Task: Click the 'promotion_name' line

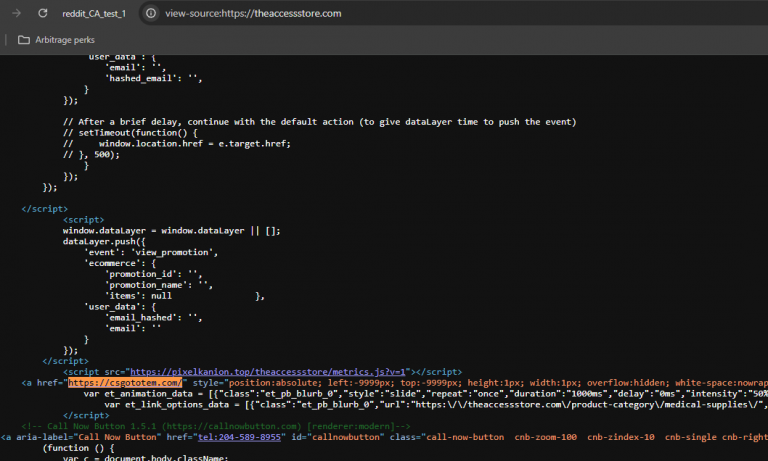Action: click(x=159, y=285)
